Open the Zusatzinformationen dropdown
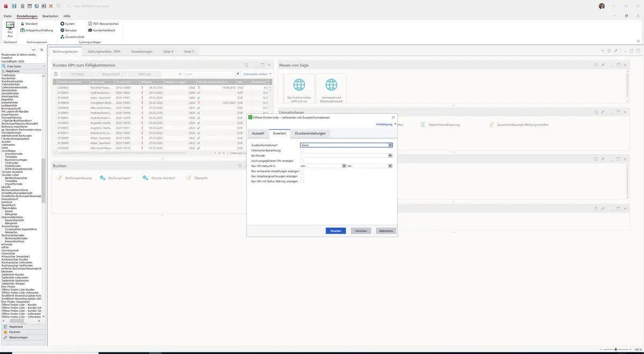This screenshot has height=354, width=644. tap(390, 145)
